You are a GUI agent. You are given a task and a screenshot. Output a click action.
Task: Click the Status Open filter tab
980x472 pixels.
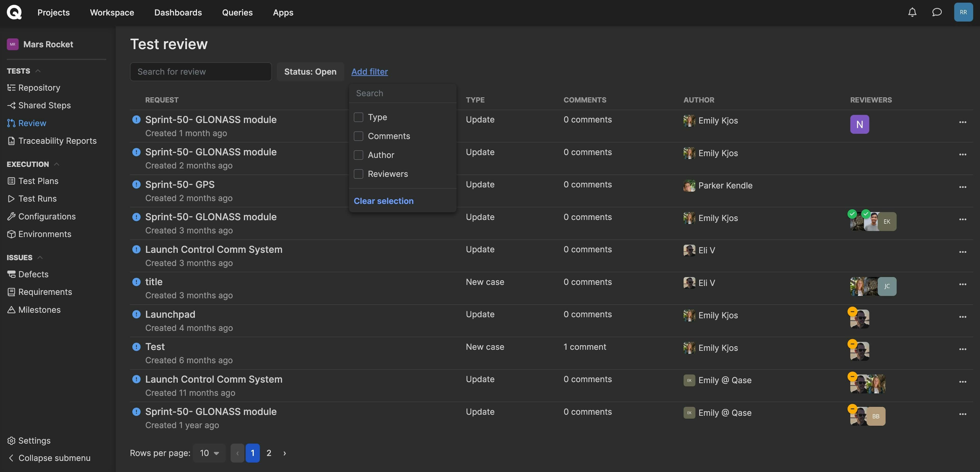(311, 71)
